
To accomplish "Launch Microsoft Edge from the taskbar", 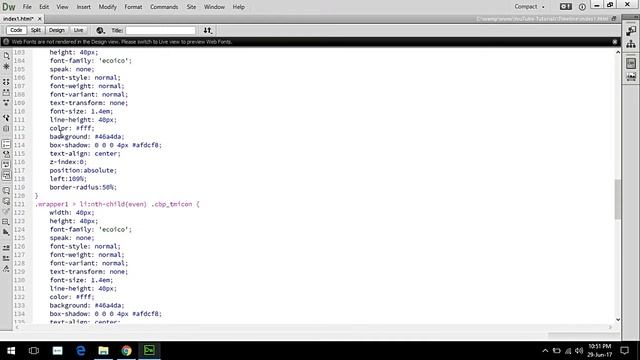I will 81,351.
